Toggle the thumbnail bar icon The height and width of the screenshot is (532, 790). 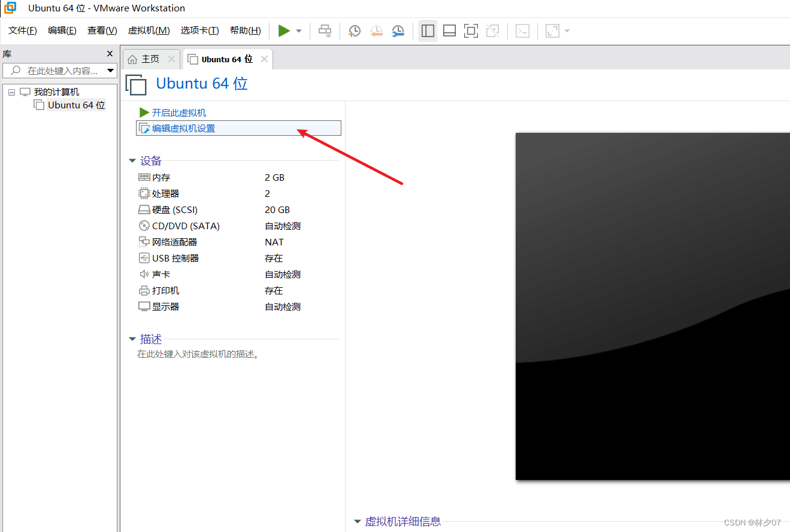tap(449, 31)
